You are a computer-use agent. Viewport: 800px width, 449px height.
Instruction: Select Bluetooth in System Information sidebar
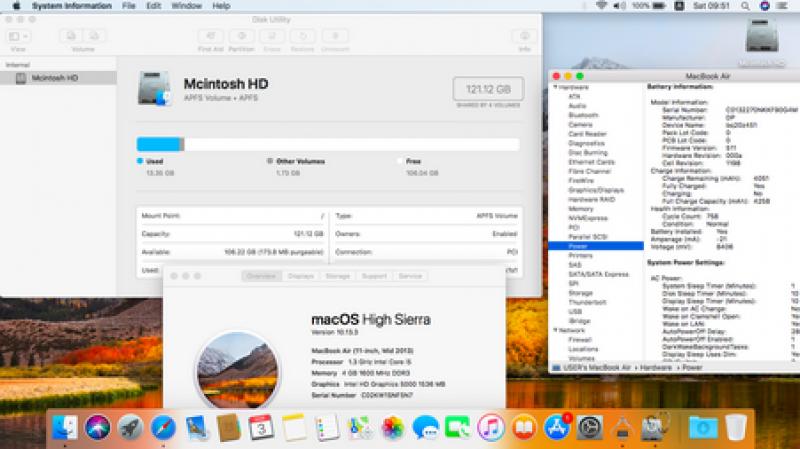pos(583,115)
